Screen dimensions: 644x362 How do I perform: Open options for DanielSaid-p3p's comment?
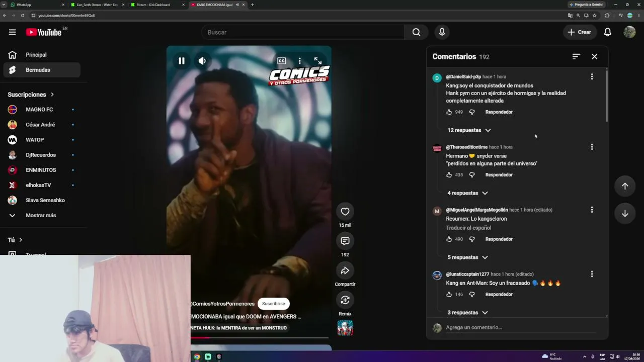pos(592,76)
